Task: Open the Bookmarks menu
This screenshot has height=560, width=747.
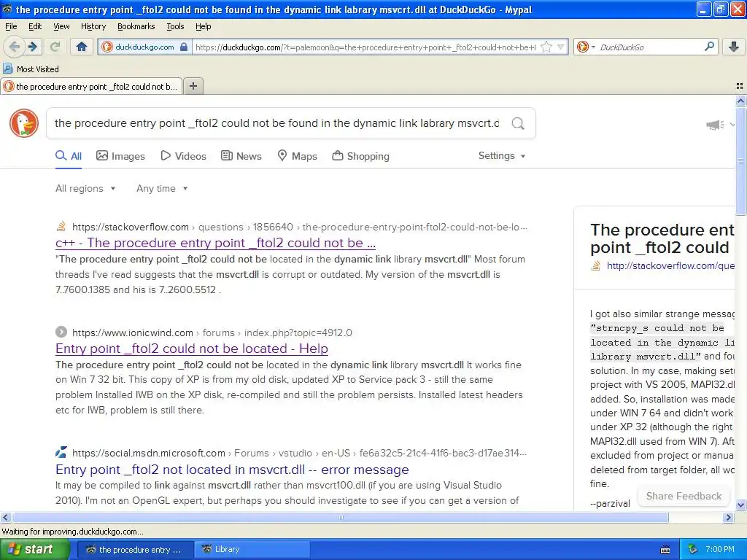Action: (136, 26)
